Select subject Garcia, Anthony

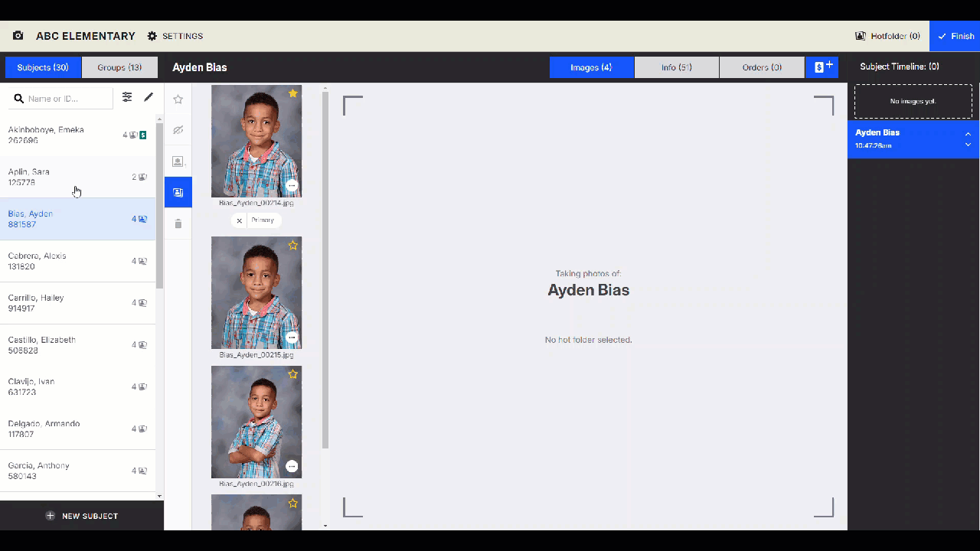[x=78, y=471]
